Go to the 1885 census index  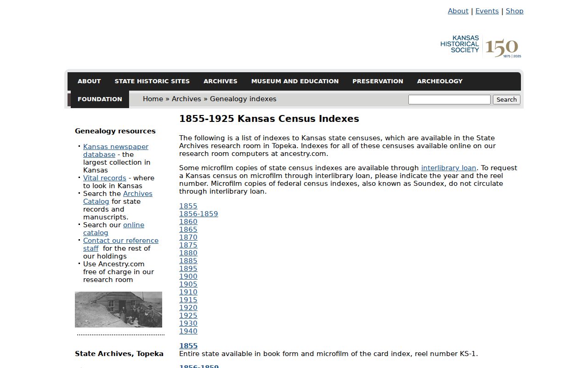188,261
